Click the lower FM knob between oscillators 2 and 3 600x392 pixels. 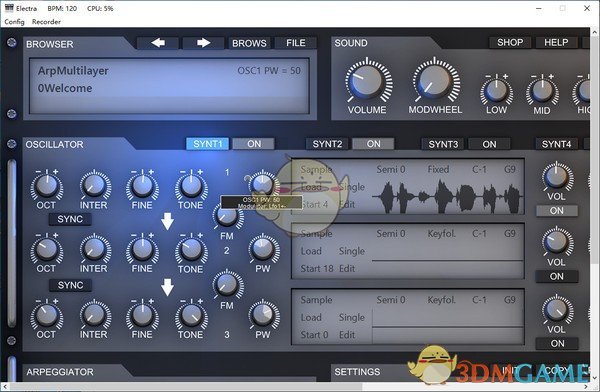click(227, 284)
